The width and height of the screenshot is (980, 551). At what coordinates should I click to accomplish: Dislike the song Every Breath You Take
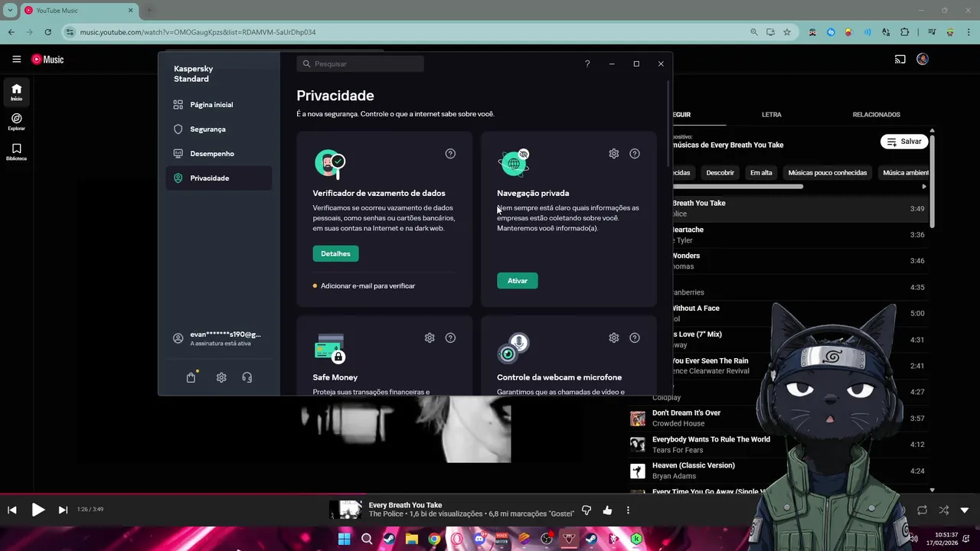[586, 510]
